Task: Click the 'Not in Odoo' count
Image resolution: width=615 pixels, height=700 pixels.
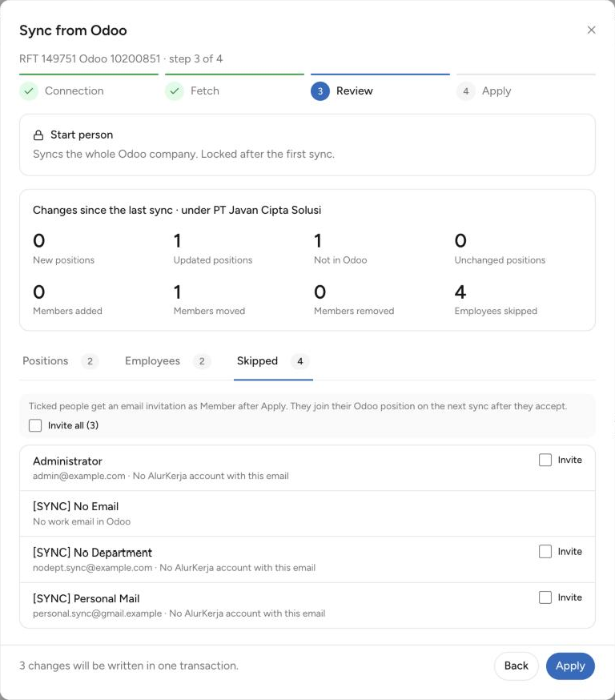Action: pos(318,240)
